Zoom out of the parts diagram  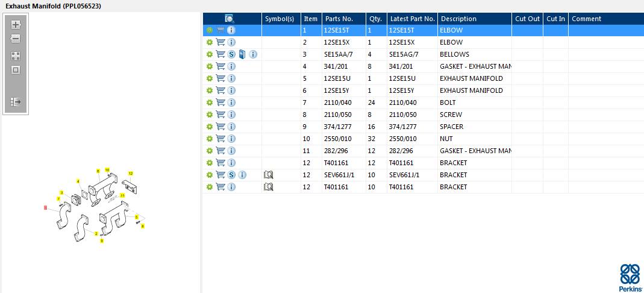[16, 39]
